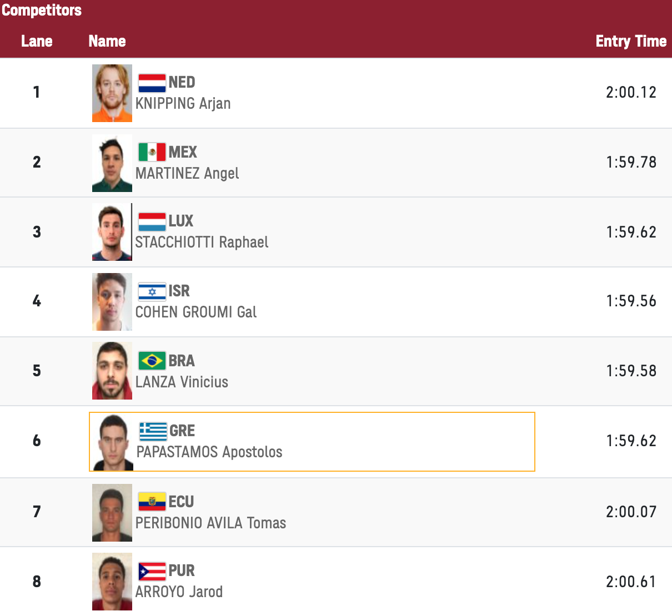Select ARROYO Jarod's portrait thumbnail
672x616 pixels.
(112, 582)
